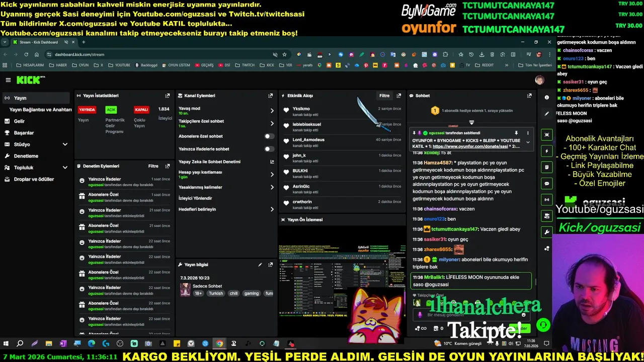
Task: Unpin the pinned oguzsasi chat message
Action: [516, 133]
